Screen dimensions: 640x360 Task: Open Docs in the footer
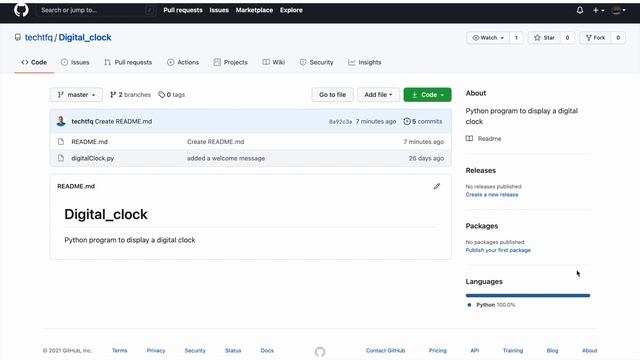[x=267, y=351]
